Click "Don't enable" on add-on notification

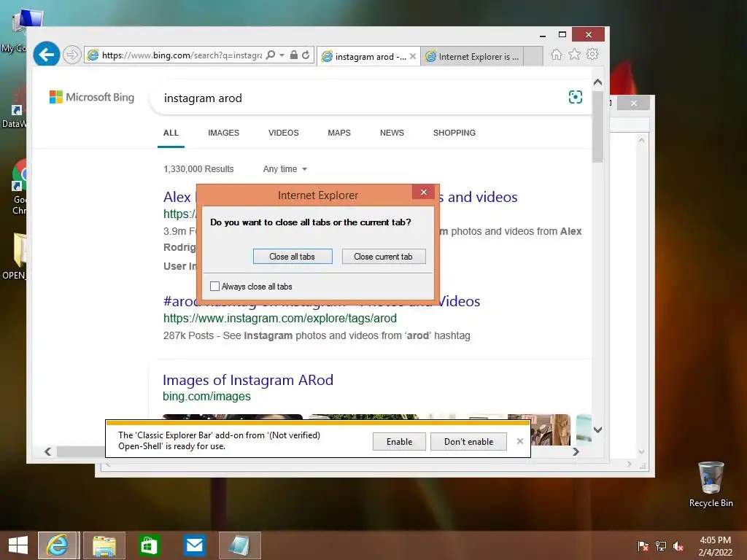(x=469, y=441)
